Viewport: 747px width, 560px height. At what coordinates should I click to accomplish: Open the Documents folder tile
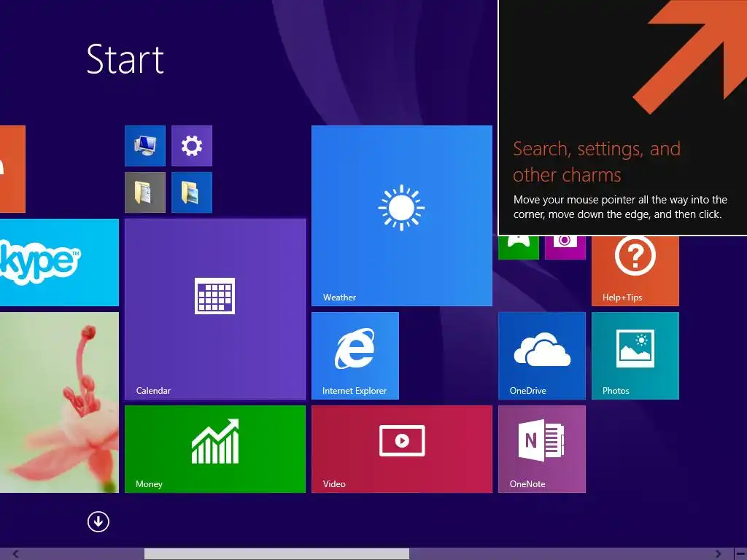[145, 192]
